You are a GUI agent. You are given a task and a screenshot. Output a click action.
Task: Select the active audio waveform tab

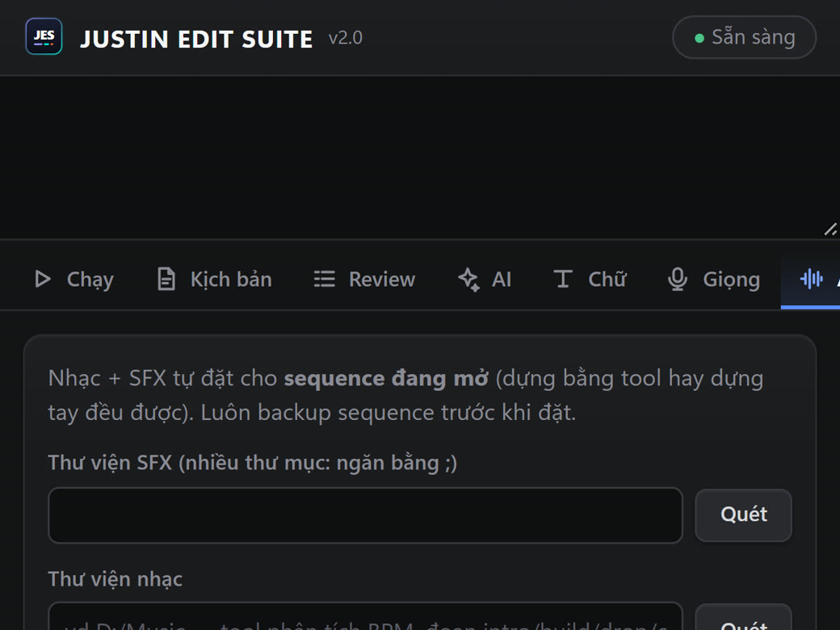[811, 279]
